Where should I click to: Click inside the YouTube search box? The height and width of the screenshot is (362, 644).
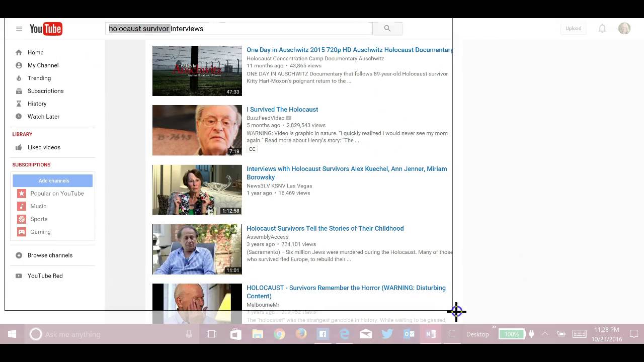tap(238, 29)
